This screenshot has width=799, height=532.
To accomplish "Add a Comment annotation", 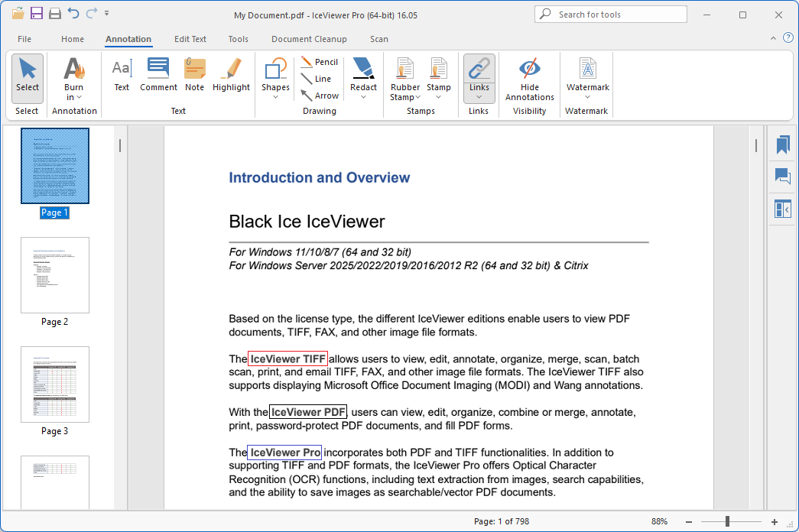I will tap(158, 74).
